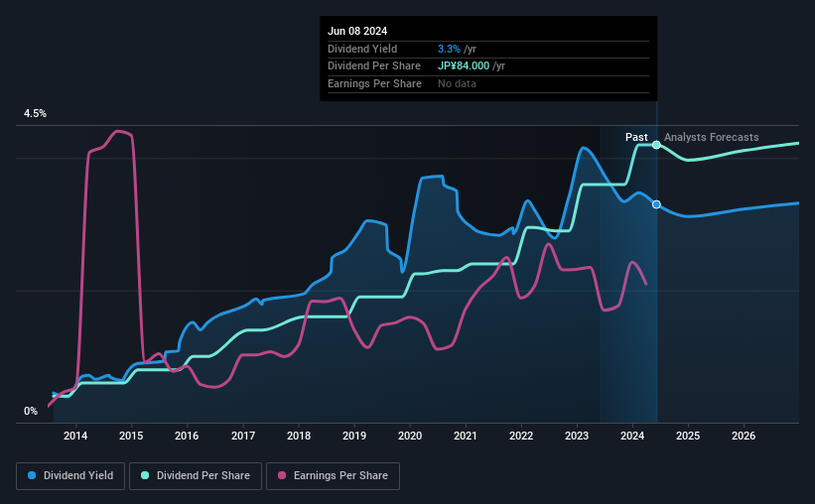Click the tooltip Dividend Per Share label
This screenshot has width=815, height=504.
[x=374, y=66]
